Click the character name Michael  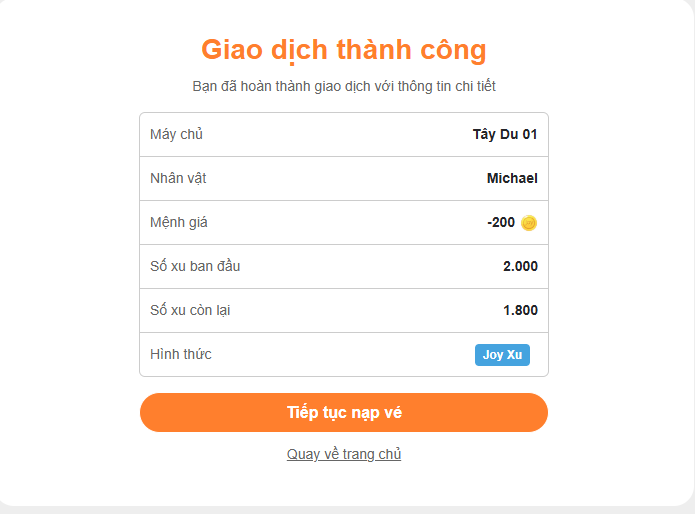(x=512, y=179)
